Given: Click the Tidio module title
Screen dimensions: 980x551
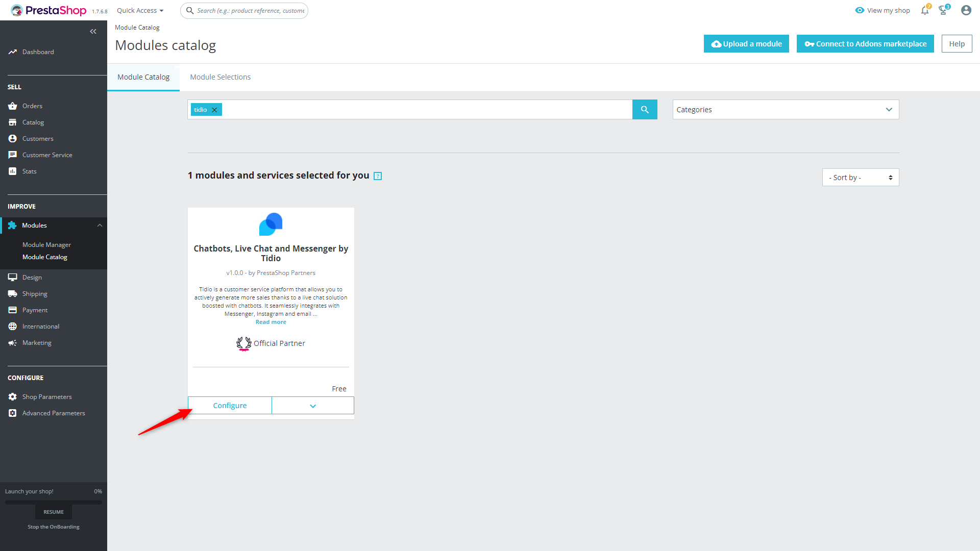Looking at the screenshot, I should (x=271, y=254).
